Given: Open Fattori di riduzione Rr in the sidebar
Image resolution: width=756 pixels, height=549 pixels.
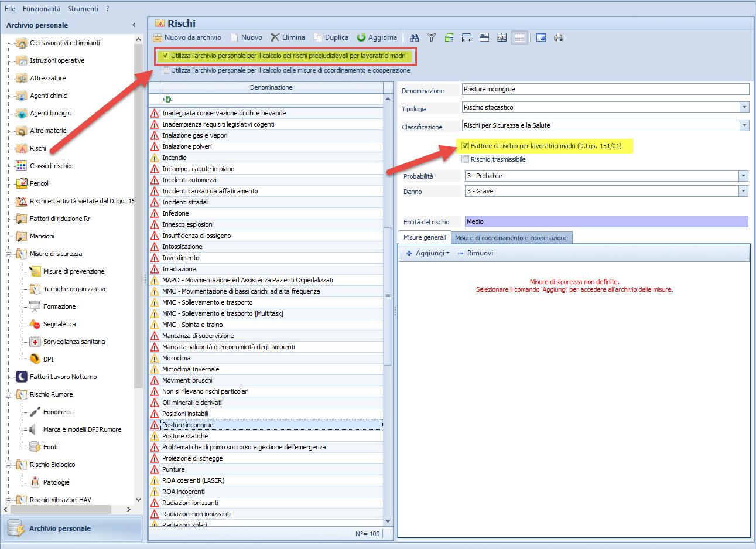Looking at the screenshot, I should (60, 219).
